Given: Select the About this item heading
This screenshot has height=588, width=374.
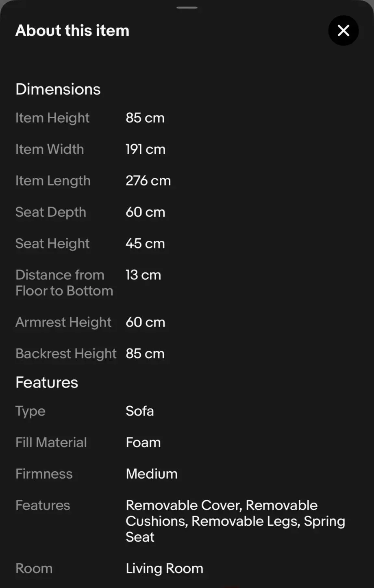Looking at the screenshot, I should pyautogui.click(x=72, y=30).
